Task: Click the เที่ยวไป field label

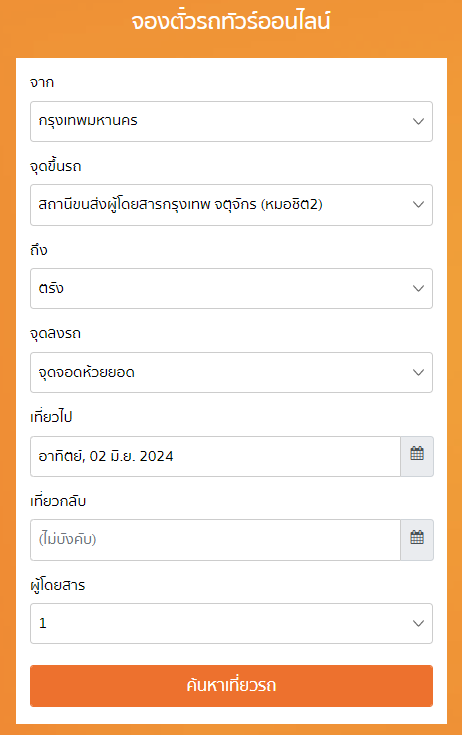Action: pyautogui.click(x=51, y=417)
